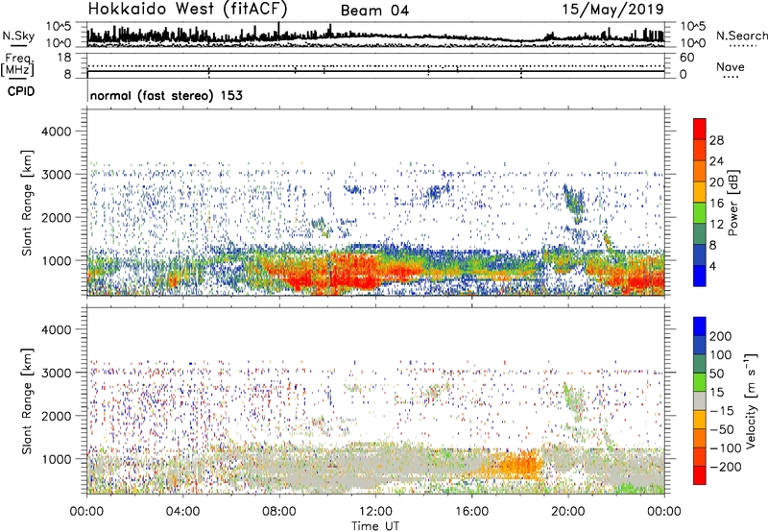Click the '50' value on Velocity scale
The height and width of the screenshot is (532, 768).
tap(717, 374)
